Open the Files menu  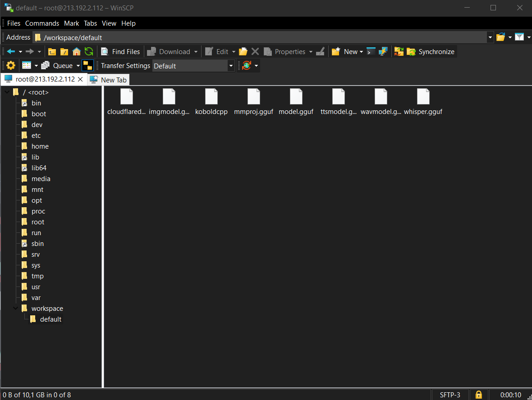pos(14,23)
